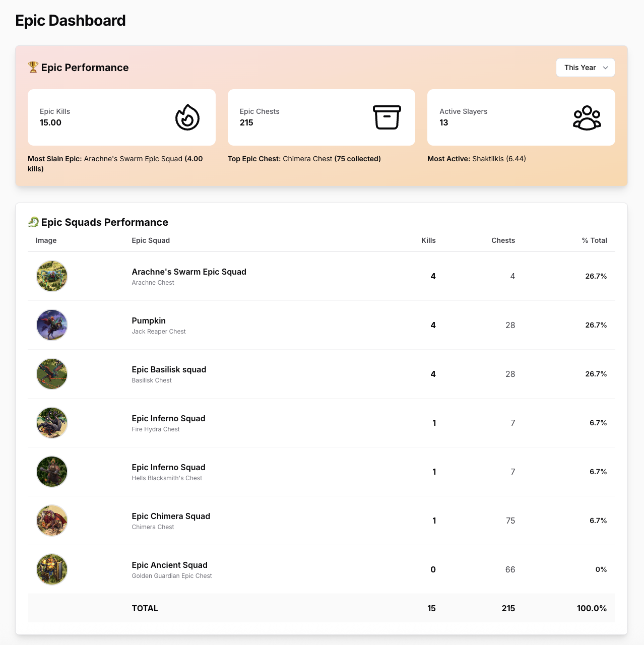Click the Epic Inferno Squad Fire Hydra thumbnail
This screenshot has height=645, width=644.
[51, 423]
